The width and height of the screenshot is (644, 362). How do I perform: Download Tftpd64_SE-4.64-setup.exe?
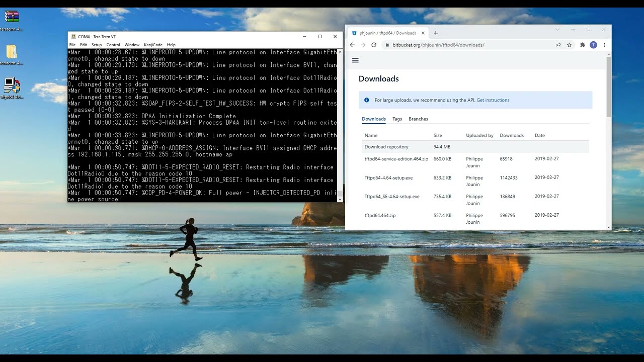coord(392,197)
